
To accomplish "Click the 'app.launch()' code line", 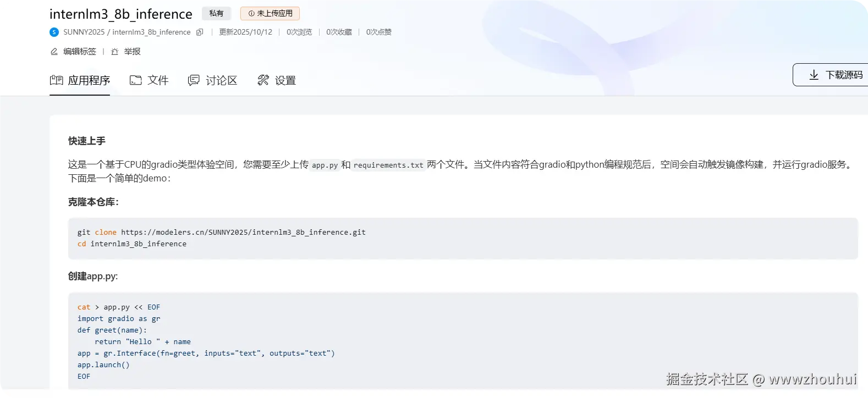I will pyautogui.click(x=103, y=365).
